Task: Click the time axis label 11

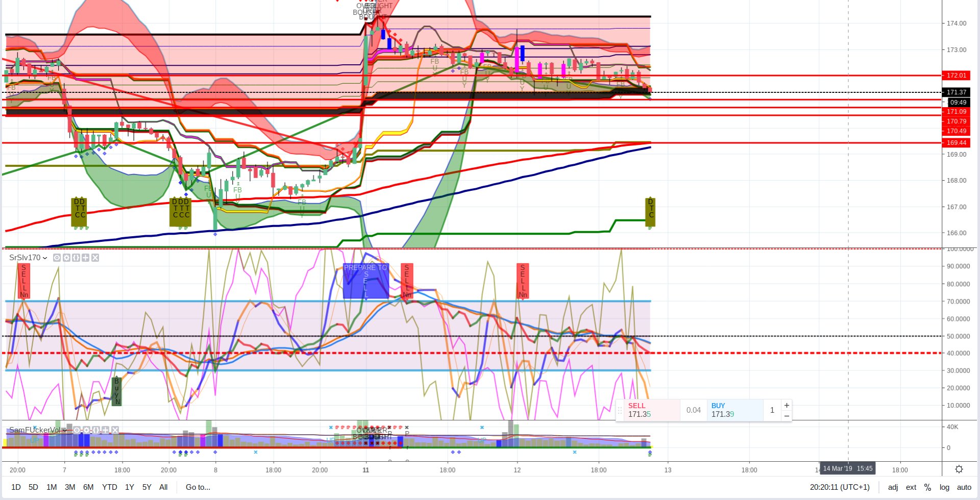Action: tap(366, 470)
